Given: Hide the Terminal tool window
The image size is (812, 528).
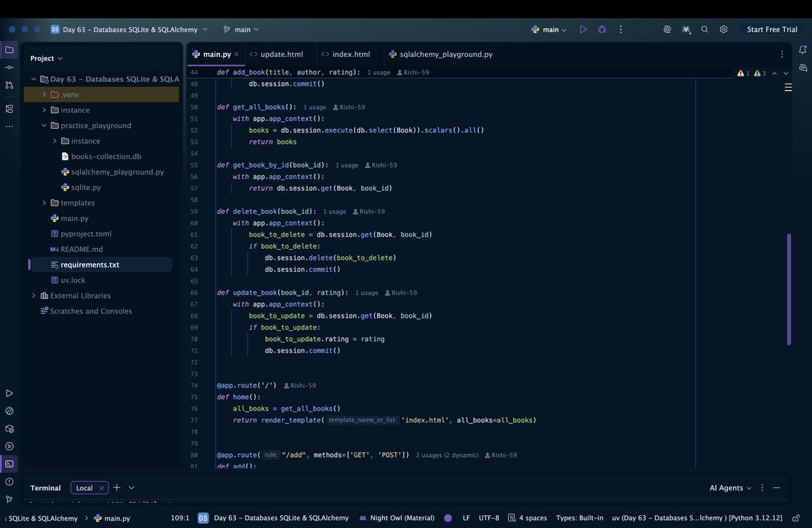Looking at the screenshot, I should coord(777,487).
